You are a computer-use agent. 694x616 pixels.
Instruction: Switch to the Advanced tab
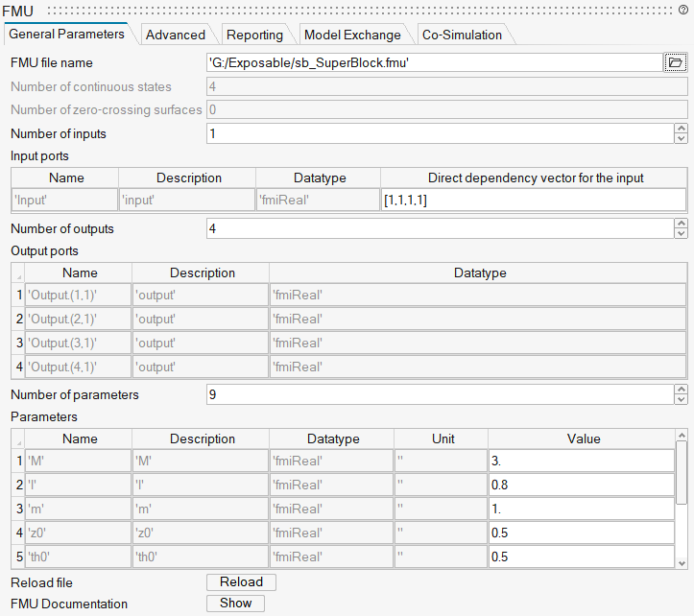coord(175,35)
